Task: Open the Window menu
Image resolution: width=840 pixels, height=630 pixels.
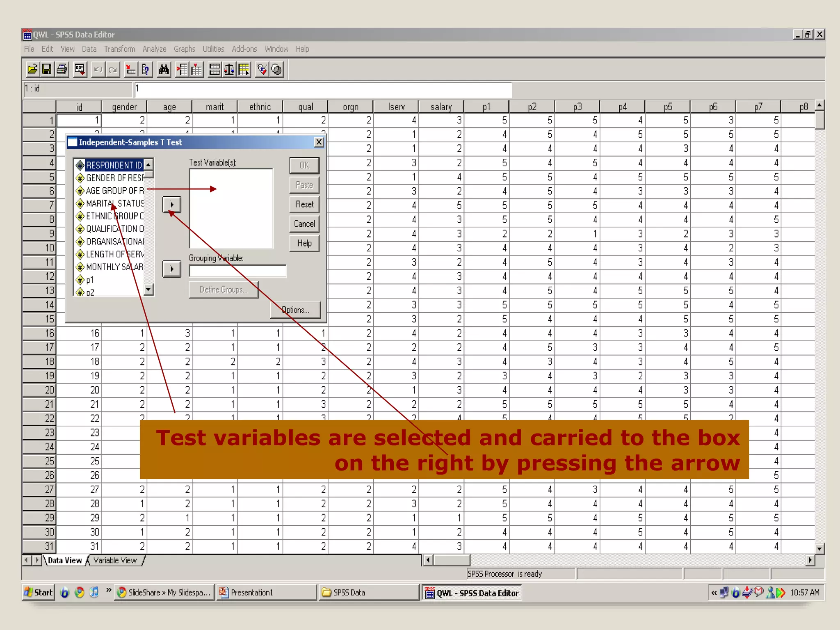Action: click(x=276, y=49)
